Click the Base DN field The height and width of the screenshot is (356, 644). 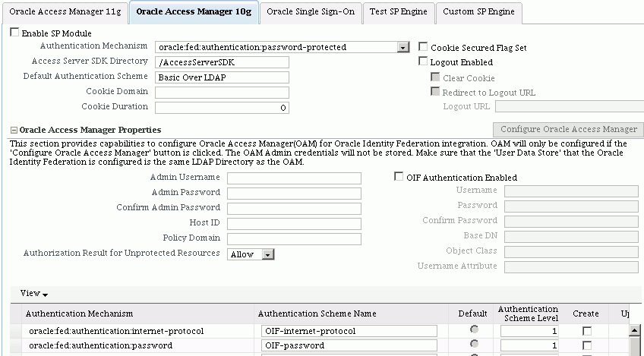pos(571,237)
